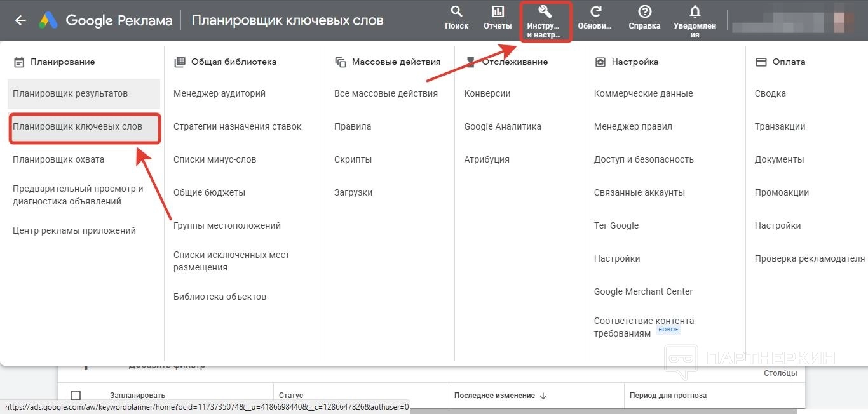
Task: Click the Оплата credit card icon
Action: tap(761, 62)
